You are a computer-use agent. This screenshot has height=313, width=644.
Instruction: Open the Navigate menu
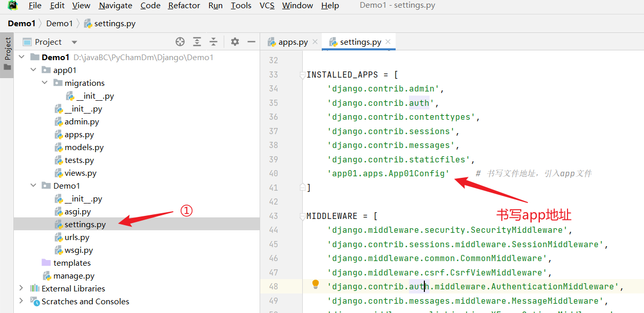[x=115, y=6]
